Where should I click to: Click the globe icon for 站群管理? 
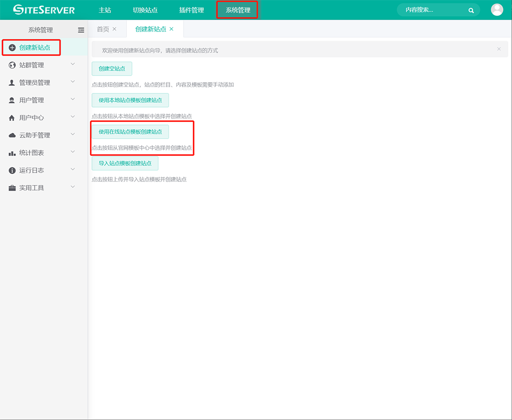tap(12, 65)
